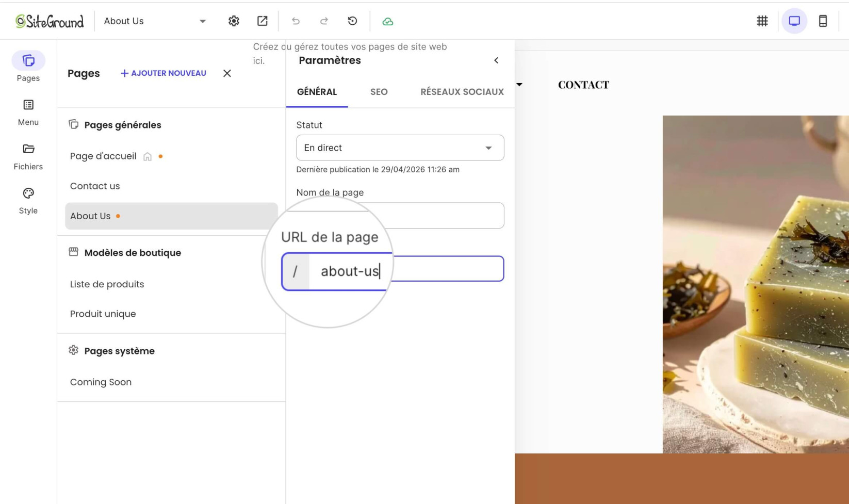Click the Nom de la page field
849x504 pixels.
point(400,216)
